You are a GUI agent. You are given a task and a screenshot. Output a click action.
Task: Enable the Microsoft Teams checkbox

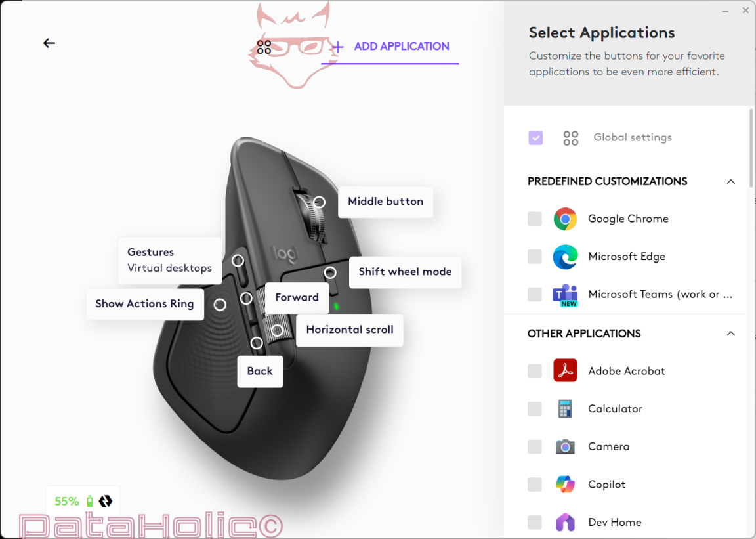click(x=535, y=294)
